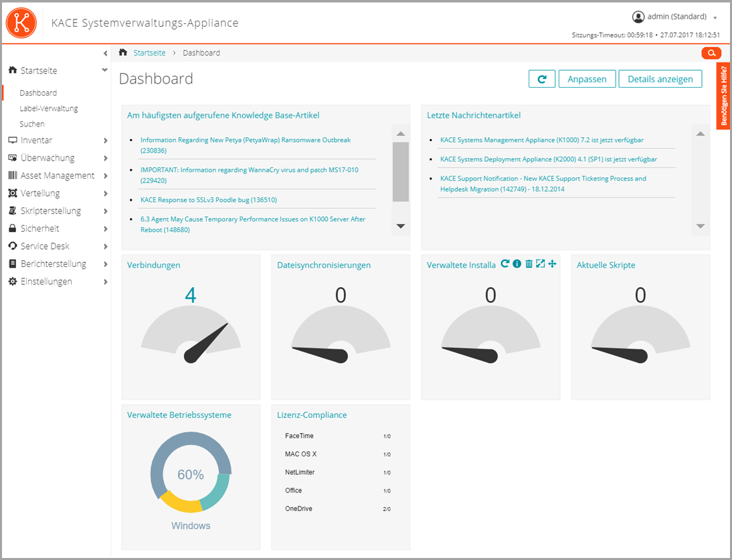Click the move icon on the Verwaltete Installa widget
The width and height of the screenshot is (732, 560).
[x=552, y=264]
